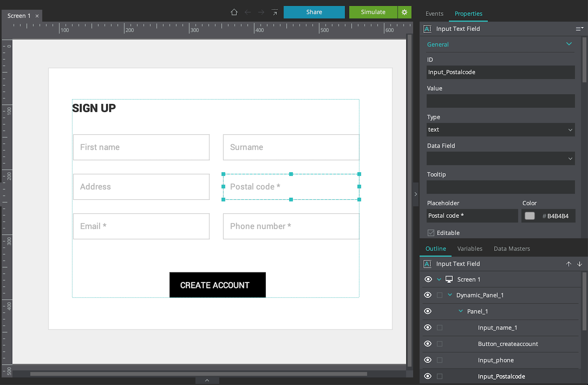
Task: Uncheck the Editable checkbox
Action: click(x=431, y=233)
